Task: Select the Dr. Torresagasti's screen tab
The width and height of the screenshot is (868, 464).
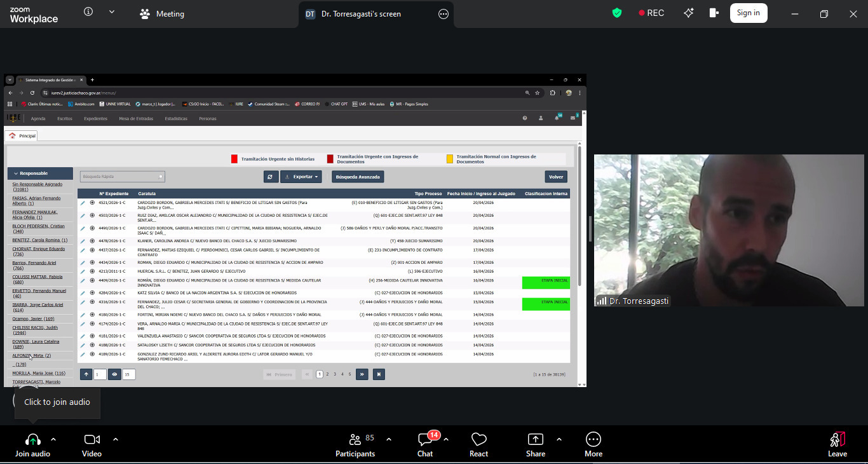Action: (x=360, y=14)
